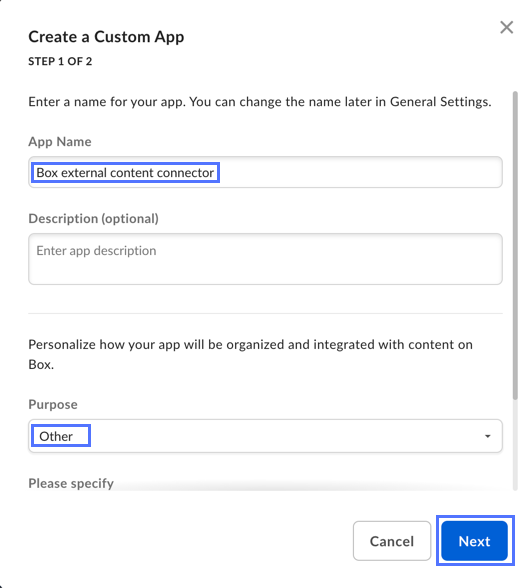Click the Purpose dropdown arrow
The height and width of the screenshot is (588, 531).
click(x=488, y=436)
